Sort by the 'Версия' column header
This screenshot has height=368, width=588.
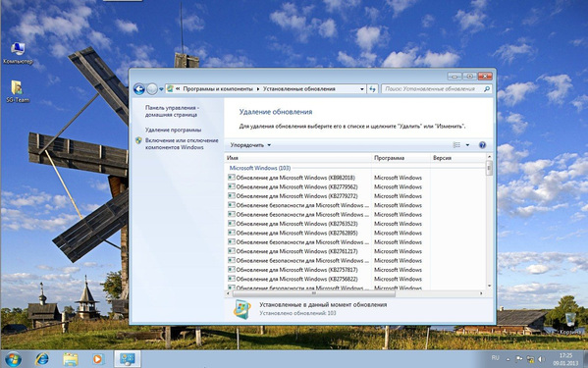click(457, 158)
